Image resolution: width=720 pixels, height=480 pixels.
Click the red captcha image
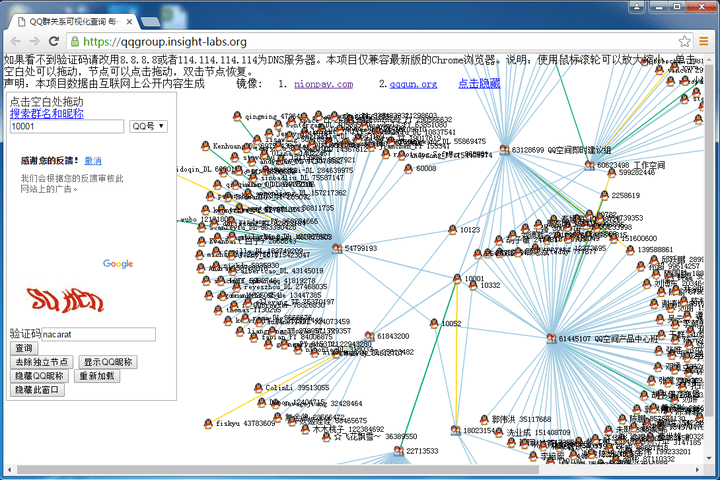(65, 299)
